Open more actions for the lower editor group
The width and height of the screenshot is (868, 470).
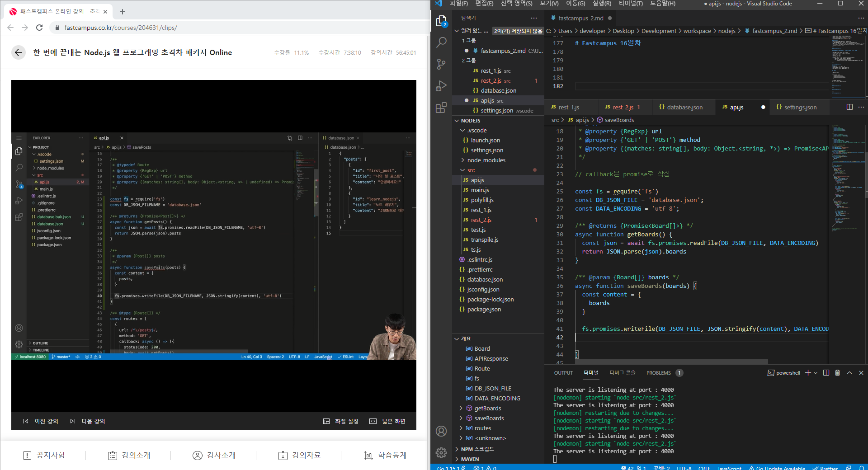pyautogui.click(x=861, y=107)
